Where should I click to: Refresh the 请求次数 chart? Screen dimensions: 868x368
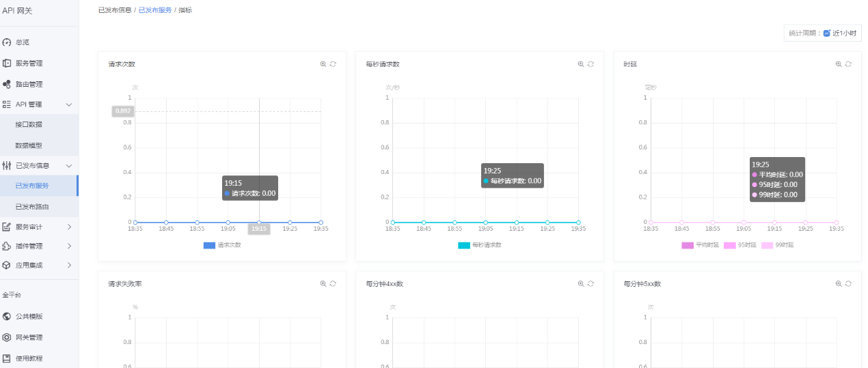pos(333,64)
